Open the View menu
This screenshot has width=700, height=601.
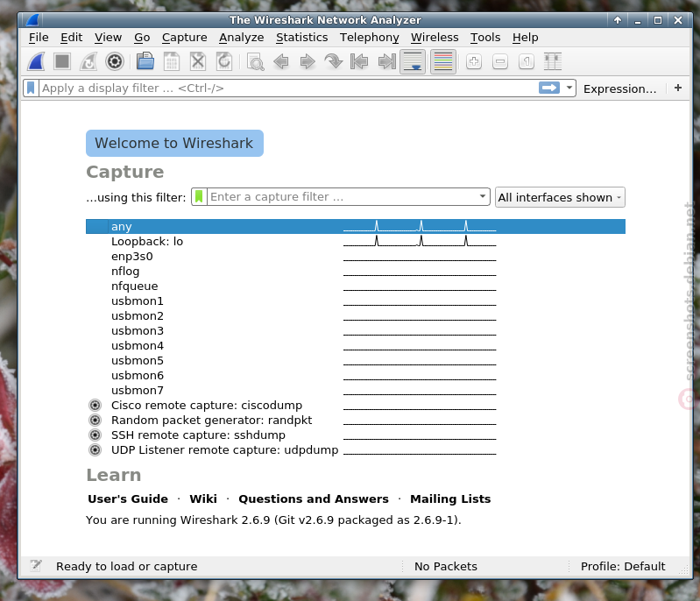coord(108,38)
